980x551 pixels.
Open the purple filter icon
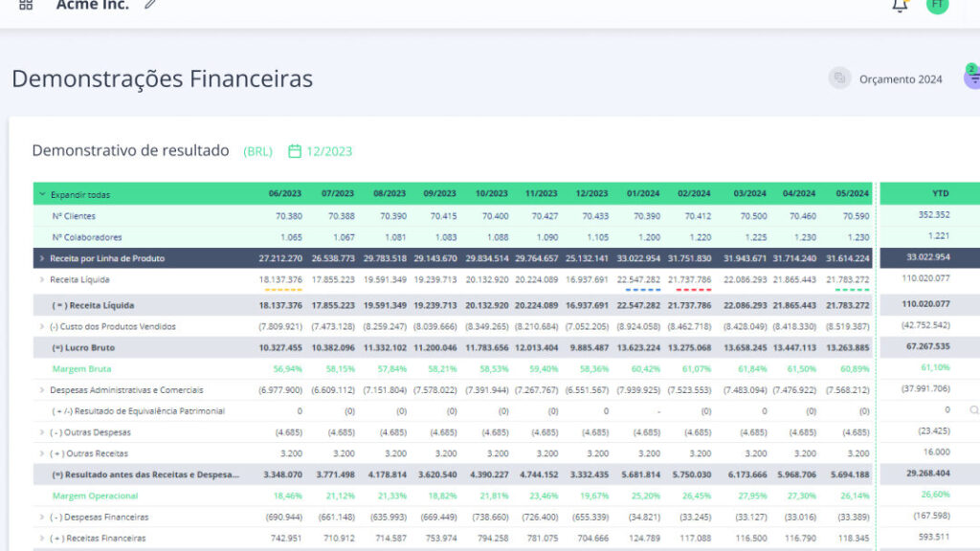pos(973,78)
